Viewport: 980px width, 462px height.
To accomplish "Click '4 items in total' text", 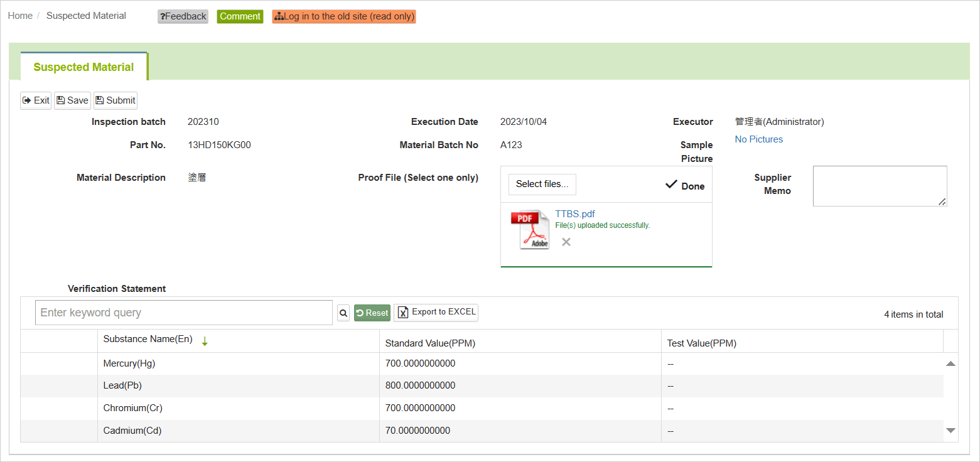I will click(913, 314).
